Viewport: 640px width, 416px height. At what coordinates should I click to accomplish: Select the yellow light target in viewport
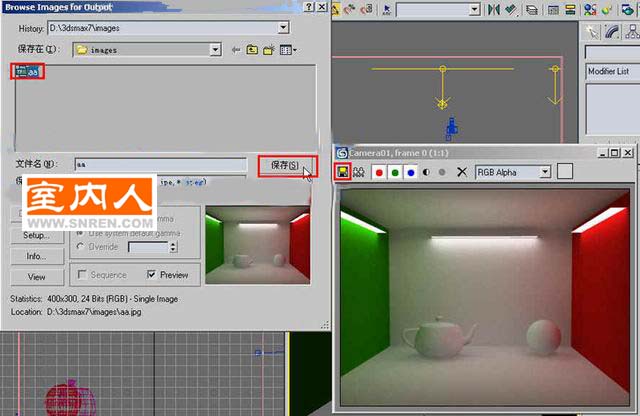[x=442, y=105]
